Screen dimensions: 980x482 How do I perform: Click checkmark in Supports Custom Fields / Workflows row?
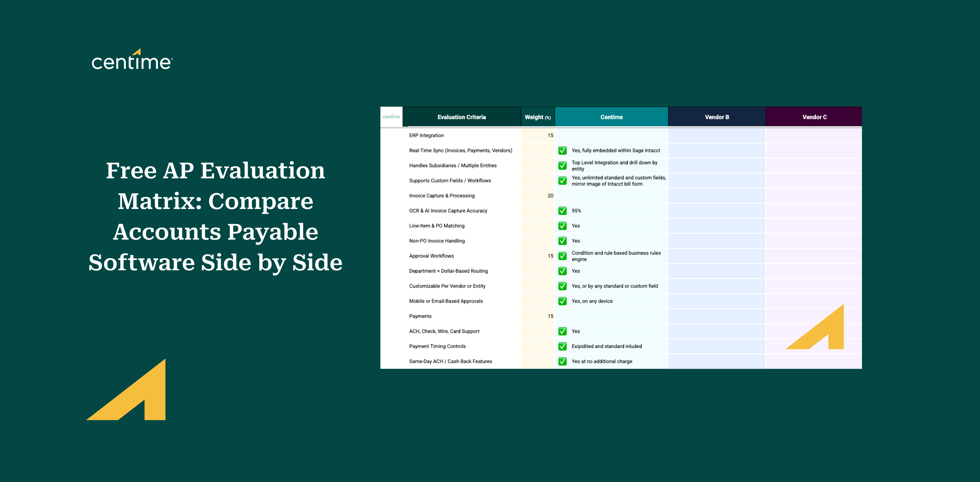(x=562, y=181)
